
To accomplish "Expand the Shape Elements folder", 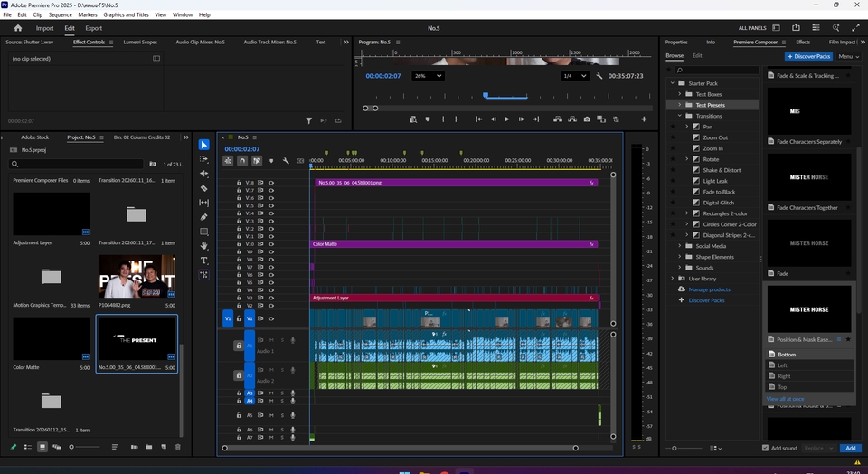I will 680,257.
